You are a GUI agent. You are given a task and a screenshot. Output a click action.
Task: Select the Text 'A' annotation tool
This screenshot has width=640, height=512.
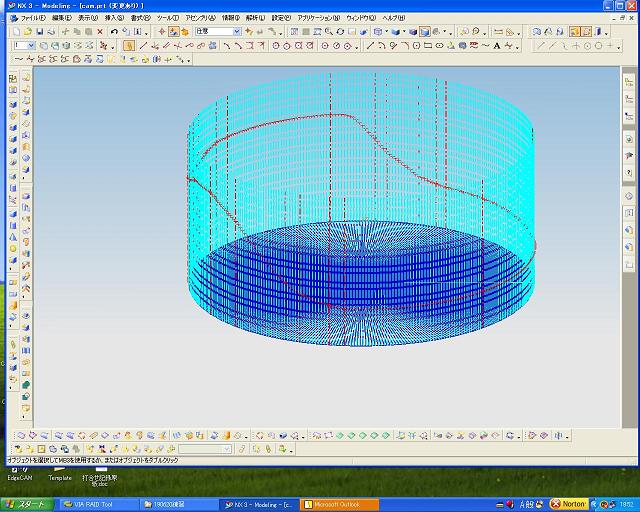(x=498, y=45)
